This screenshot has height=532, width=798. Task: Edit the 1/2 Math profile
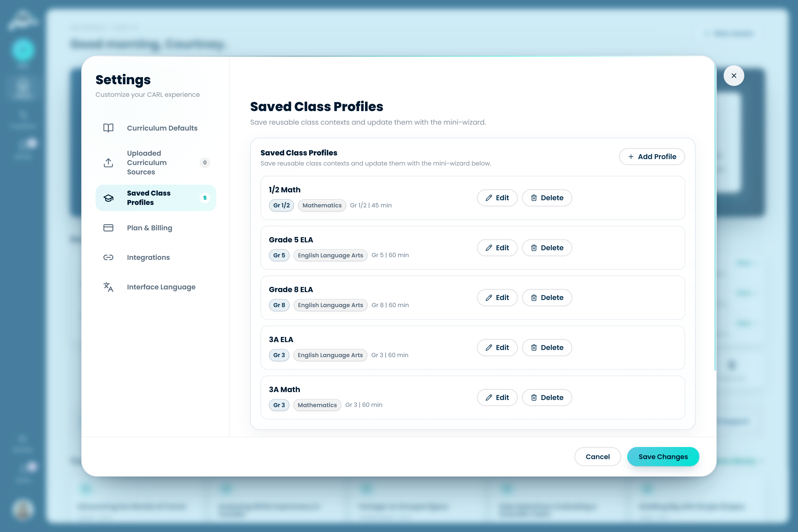point(497,198)
